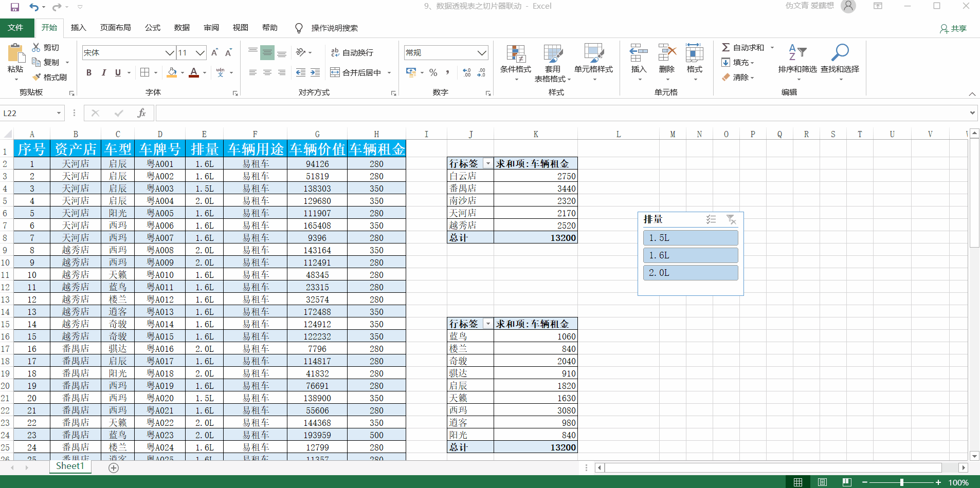Toggle align right
Image resolution: width=980 pixels, height=488 pixels.
282,72
